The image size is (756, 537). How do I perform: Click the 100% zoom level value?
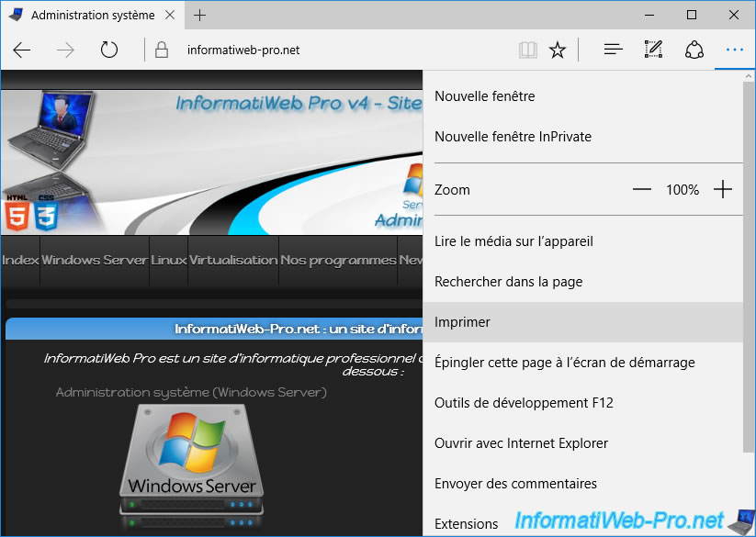click(x=683, y=190)
